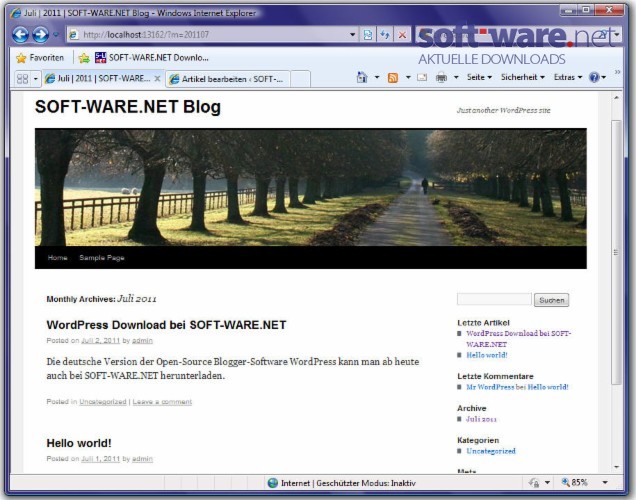The height and width of the screenshot is (500, 636).
Task: Click the Home page toolbar icon
Action: coord(362,77)
